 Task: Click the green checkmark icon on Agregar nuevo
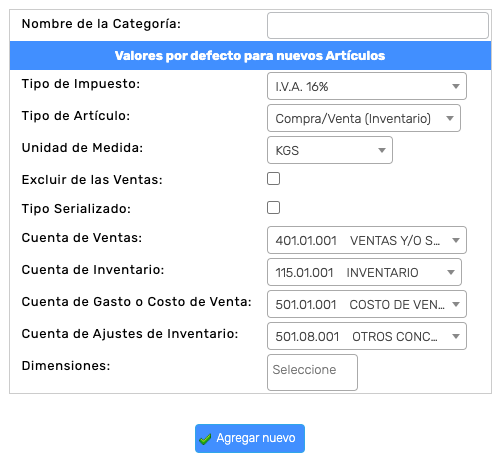coord(205,439)
